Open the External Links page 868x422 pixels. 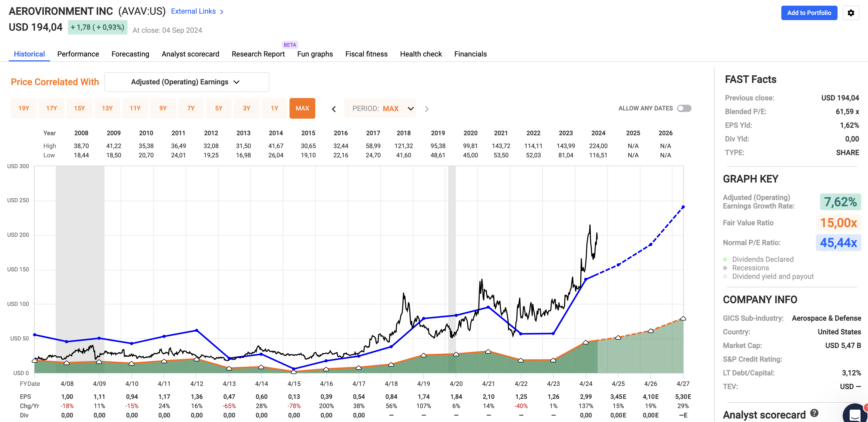193,11
